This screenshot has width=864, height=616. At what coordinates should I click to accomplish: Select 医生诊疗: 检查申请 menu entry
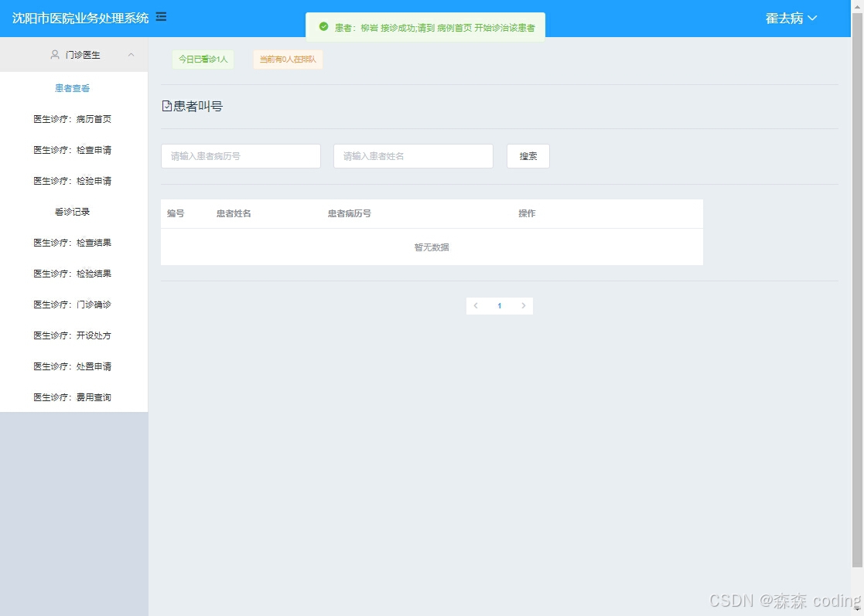click(72, 150)
